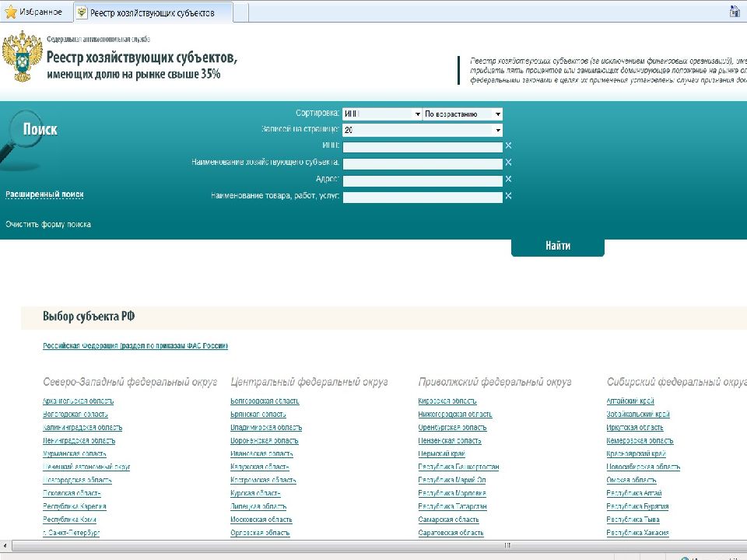Select Брянская область

tap(258, 415)
